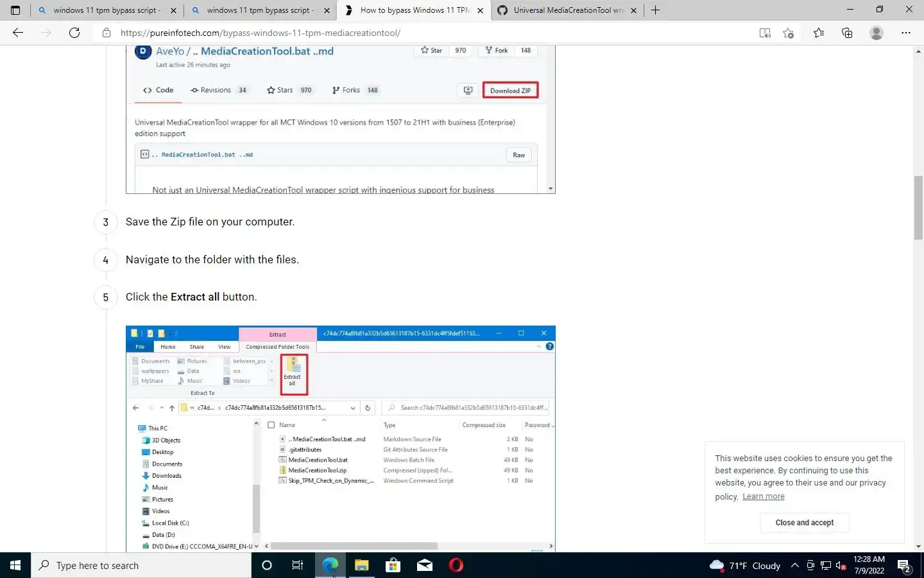This screenshot has height=578, width=924.
Task: Close the 'Universal MediaCreationTool' tab
Action: 634,10
